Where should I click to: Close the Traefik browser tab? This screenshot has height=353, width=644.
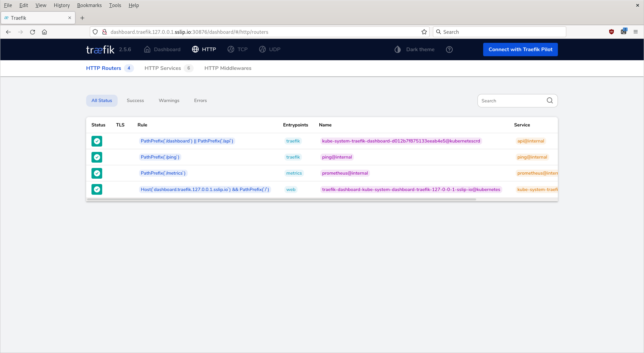pos(70,18)
